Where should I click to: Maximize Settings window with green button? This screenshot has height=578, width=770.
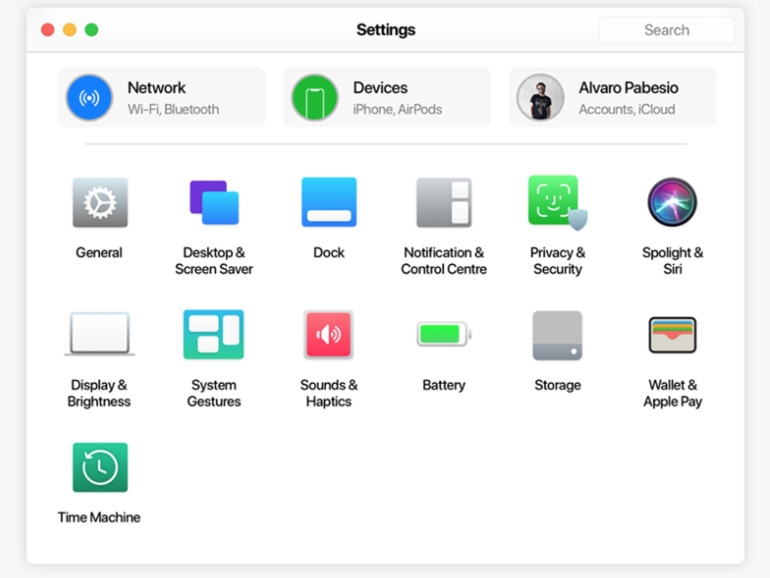click(91, 30)
